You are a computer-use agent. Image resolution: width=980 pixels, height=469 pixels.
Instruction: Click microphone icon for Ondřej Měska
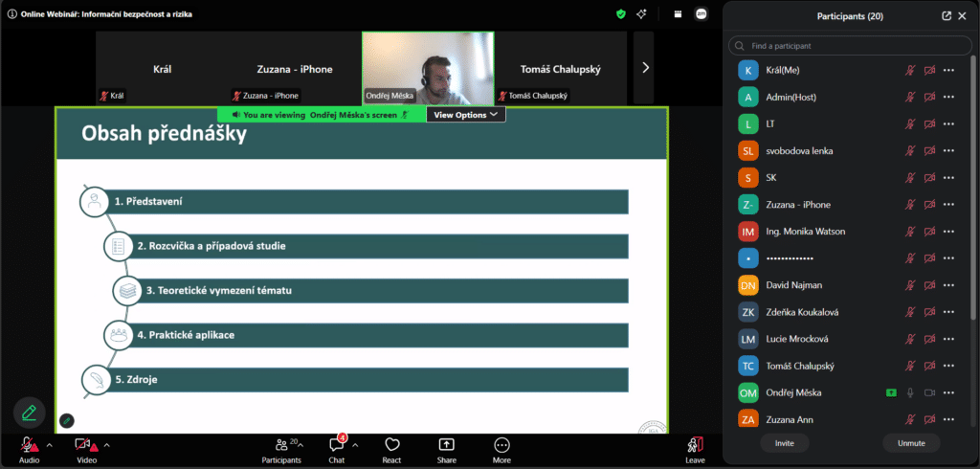[911, 392]
